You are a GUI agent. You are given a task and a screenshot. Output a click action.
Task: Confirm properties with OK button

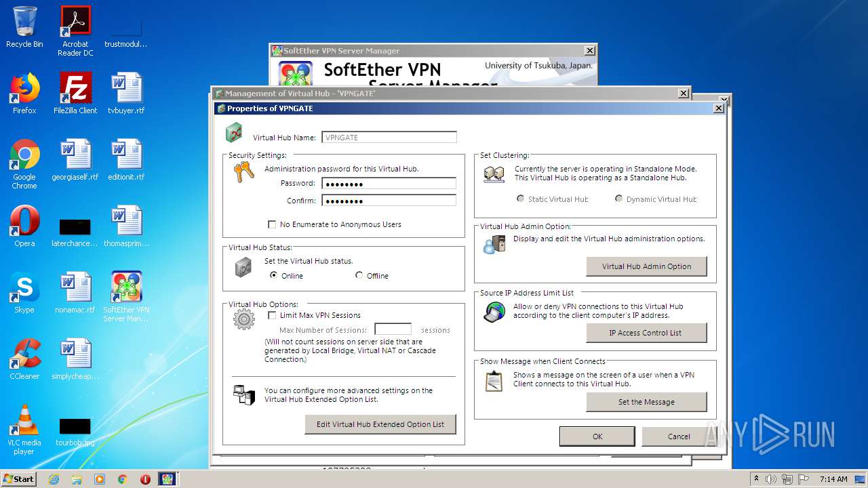597,436
